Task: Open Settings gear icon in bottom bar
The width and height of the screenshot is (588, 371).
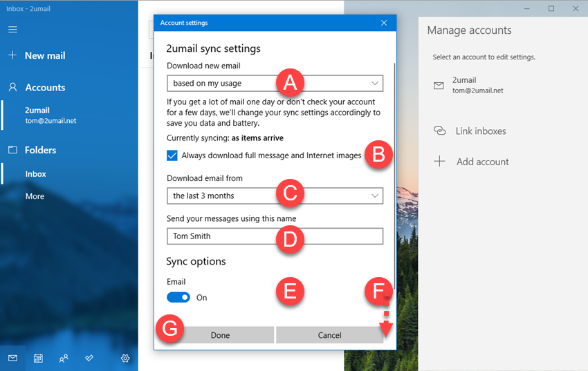Action: (x=125, y=359)
